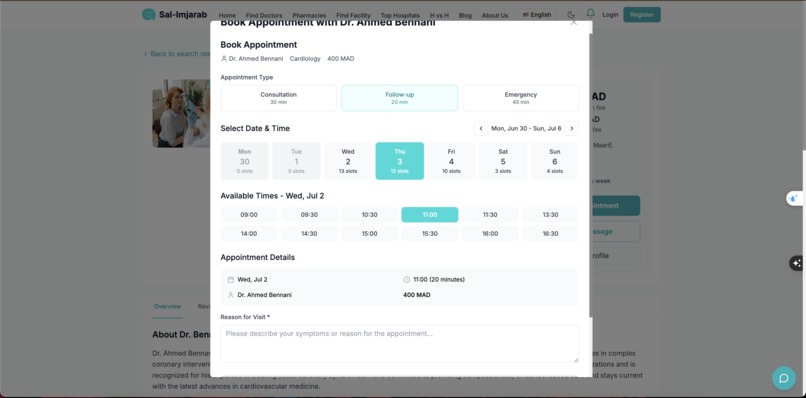Choose Tue 1 day card
The image size is (806, 398).
296,161
